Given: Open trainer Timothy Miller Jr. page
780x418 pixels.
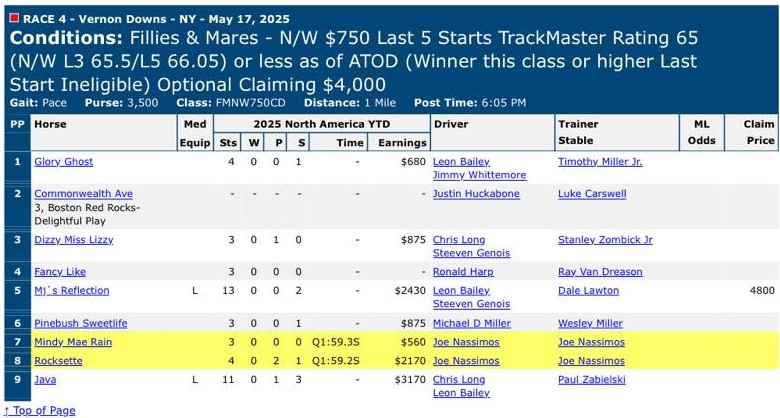Looking at the screenshot, I should coord(599,162).
